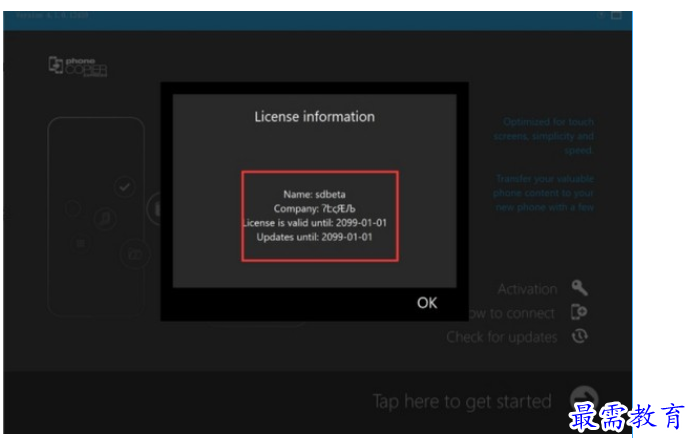Click the Check for updates clock icon

point(579,336)
